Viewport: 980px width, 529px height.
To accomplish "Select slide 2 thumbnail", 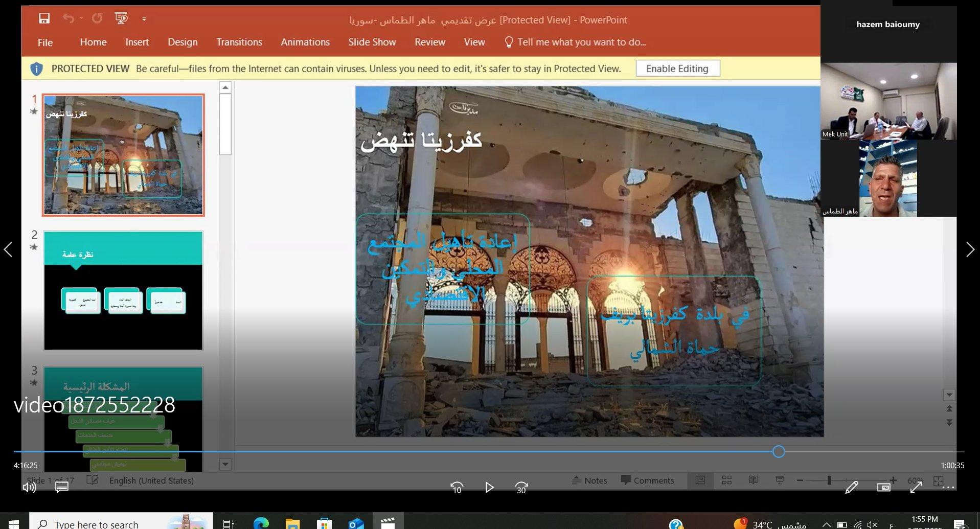I will (x=123, y=290).
